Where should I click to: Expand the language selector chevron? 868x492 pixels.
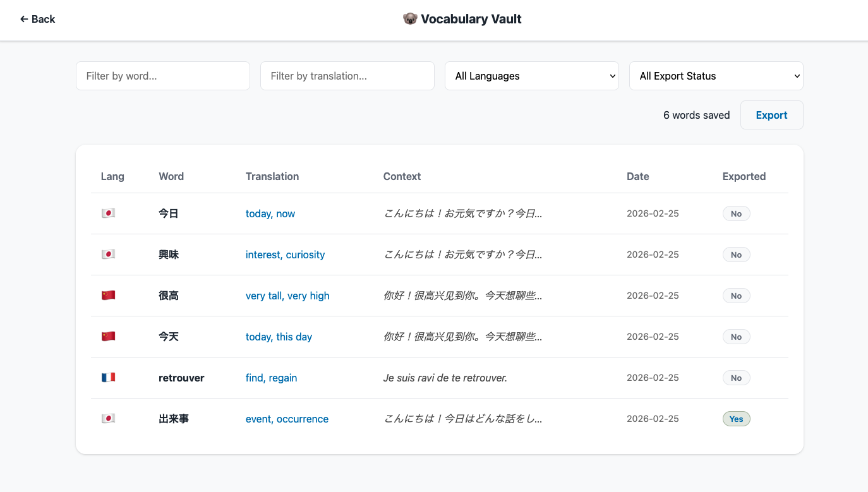tap(610, 75)
